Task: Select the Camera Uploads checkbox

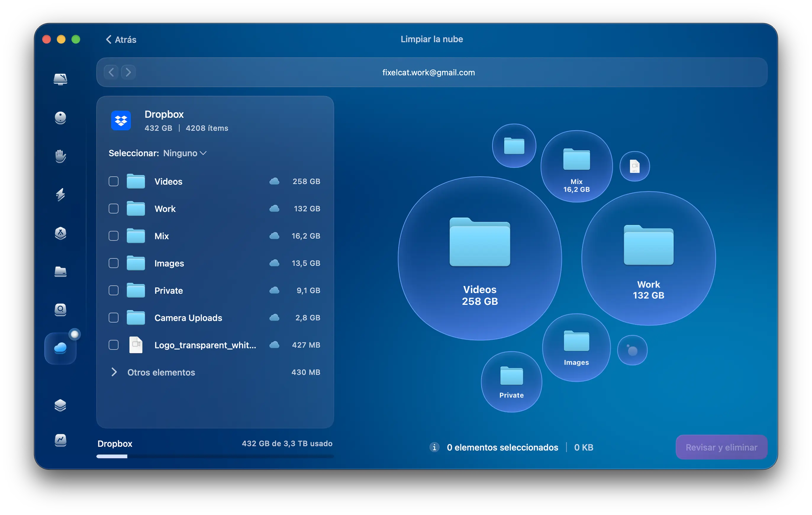Action: (x=114, y=318)
